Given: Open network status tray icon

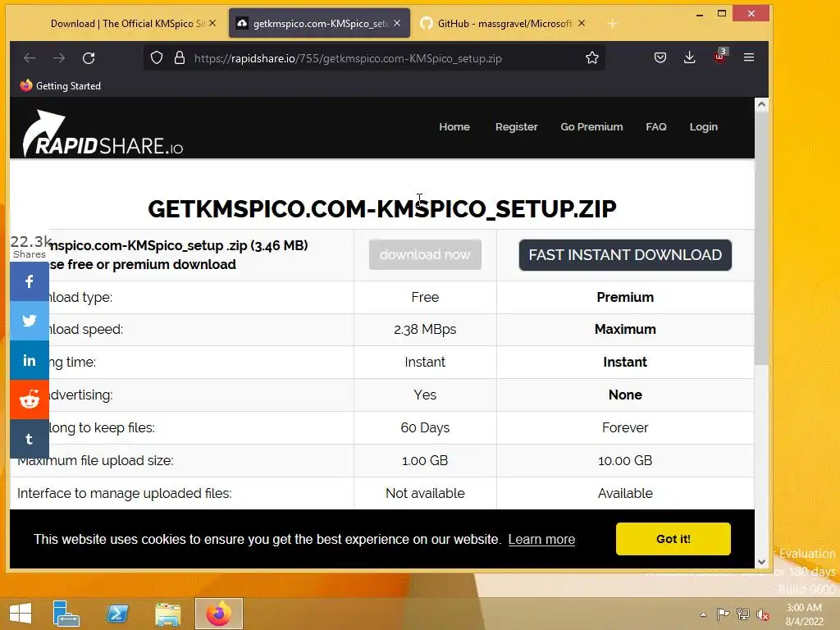Looking at the screenshot, I should 743,614.
